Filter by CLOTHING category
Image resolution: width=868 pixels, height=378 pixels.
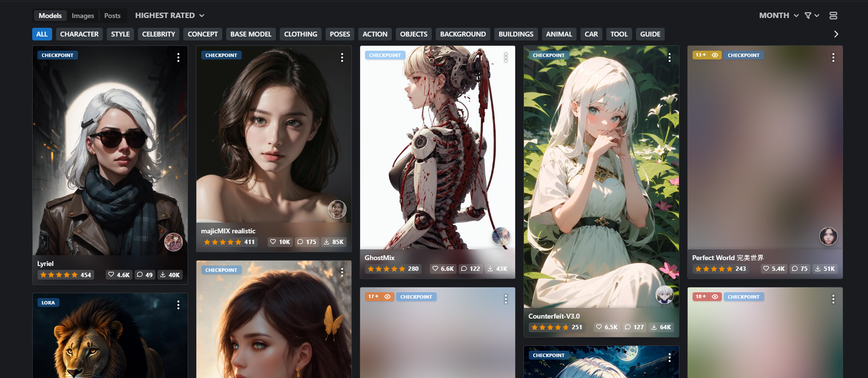(x=301, y=34)
